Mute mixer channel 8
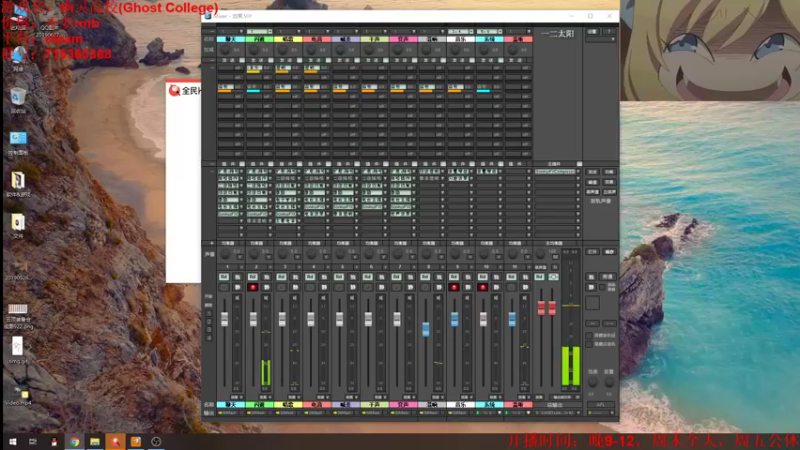The image size is (800, 450). (439, 288)
